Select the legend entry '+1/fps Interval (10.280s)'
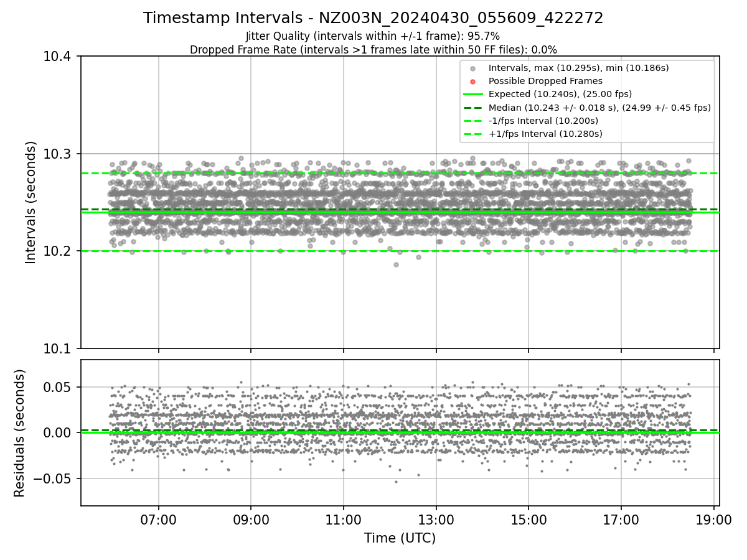Screen dimensions: 747x560 (545, 134)
